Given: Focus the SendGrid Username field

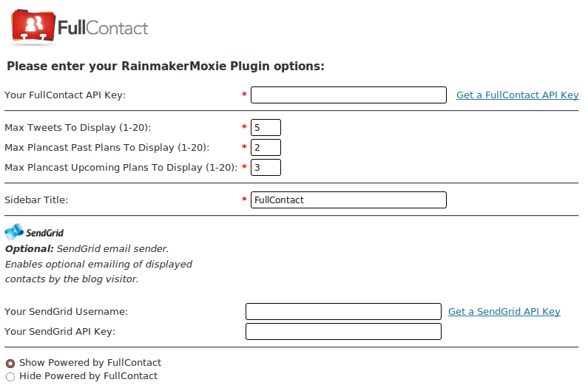Looking at the screenshot, I should point(343,312).
